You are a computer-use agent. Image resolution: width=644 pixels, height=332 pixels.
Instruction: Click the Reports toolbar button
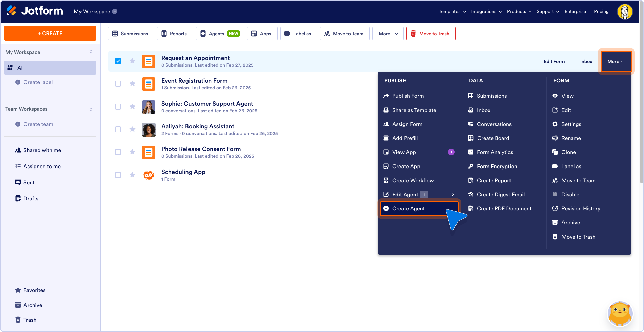(x=175, y=34)
